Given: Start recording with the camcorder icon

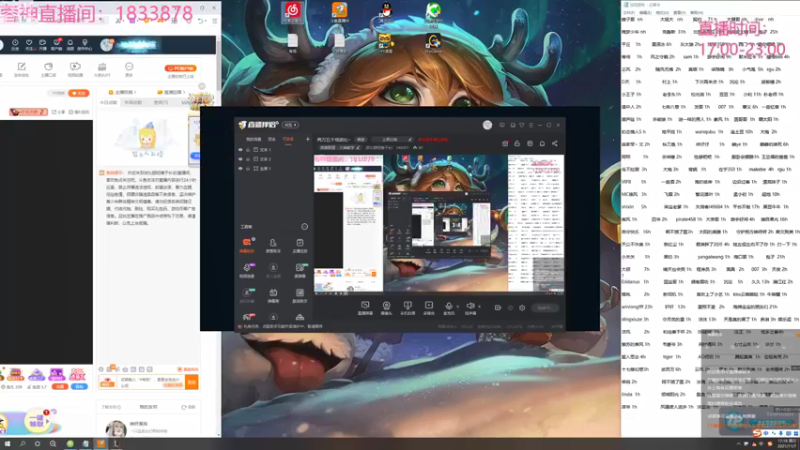Looking at the screenshot, I should tap(497, 308).
